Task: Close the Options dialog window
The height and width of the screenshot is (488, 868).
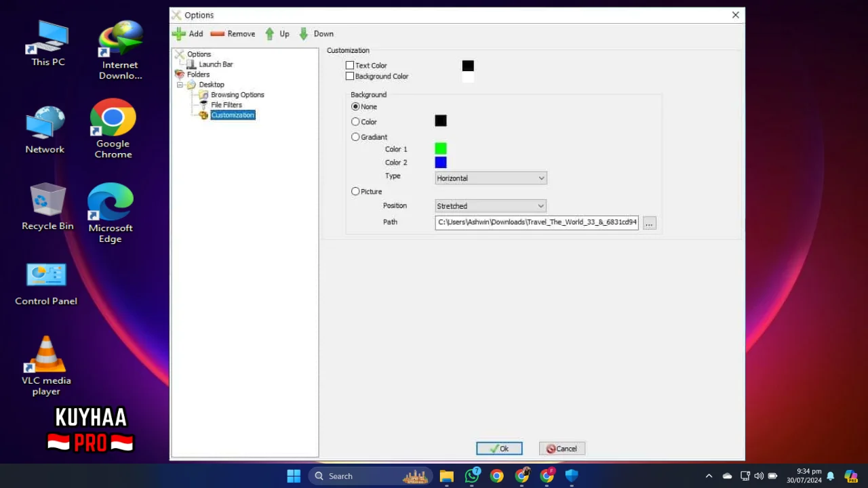Action: 735,15
